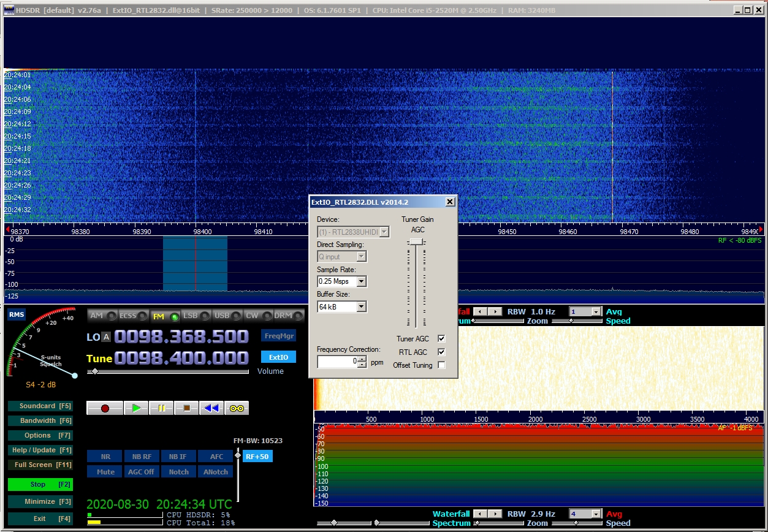Toggle NB IF noise blanker
The width and height of the screenshot is (768, 532).
point(178,457)
